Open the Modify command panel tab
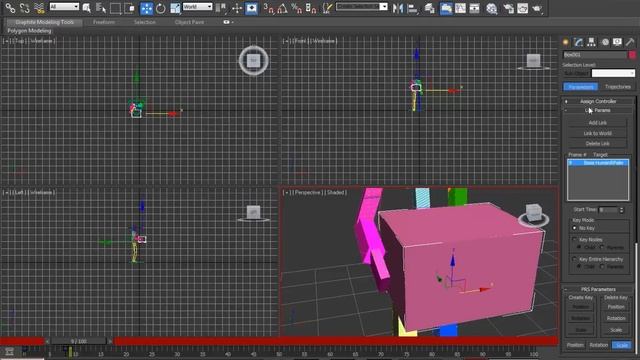Viewport: 640px width, 360px height. tap(578, 42)
